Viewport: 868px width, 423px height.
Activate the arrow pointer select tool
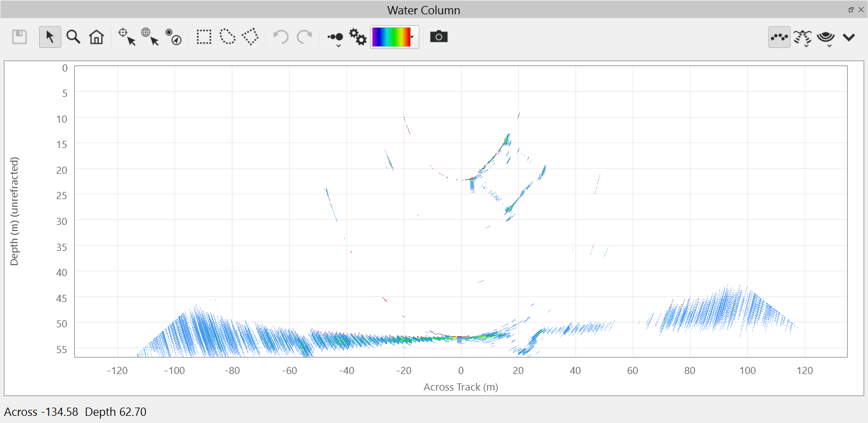tap(50, 37)
